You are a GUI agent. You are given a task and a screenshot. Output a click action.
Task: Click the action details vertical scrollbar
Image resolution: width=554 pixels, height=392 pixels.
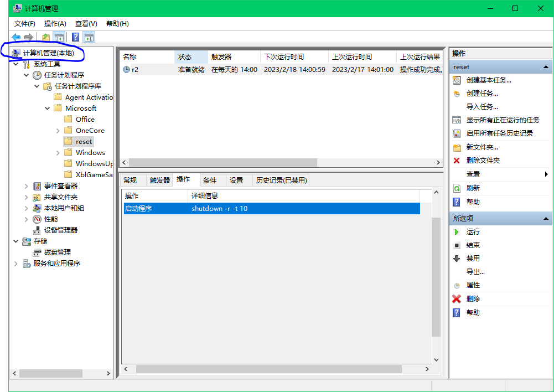(436, 277)
